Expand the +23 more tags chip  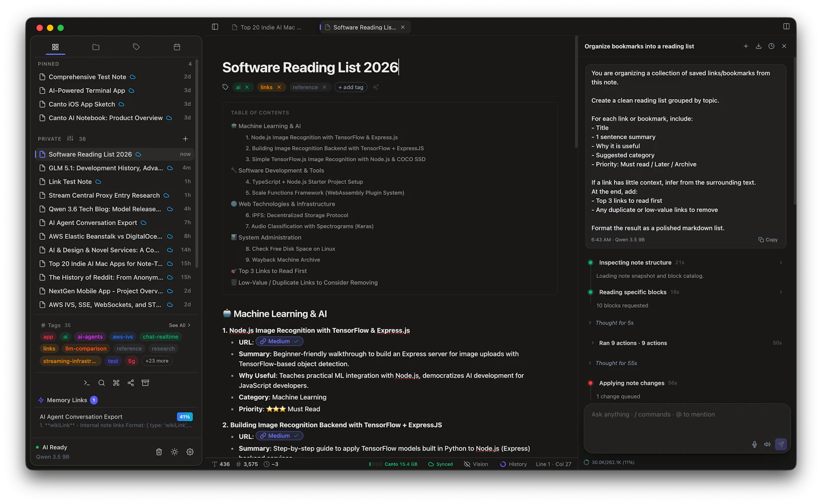point(157,361)
